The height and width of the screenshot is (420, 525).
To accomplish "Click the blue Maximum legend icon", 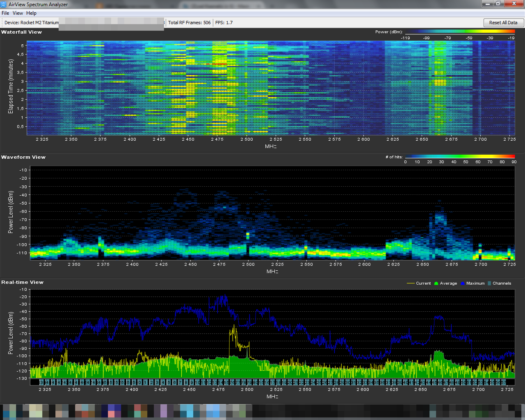I will 463,283.
